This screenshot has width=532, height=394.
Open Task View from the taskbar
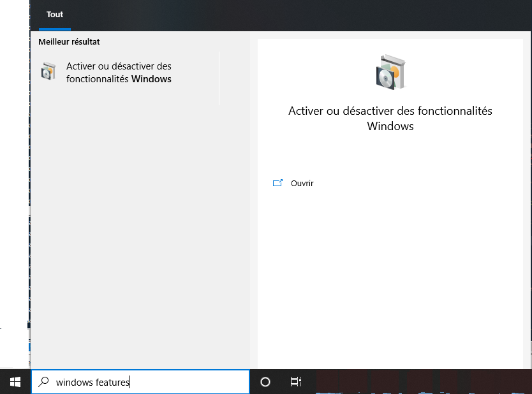pos(295,383)
